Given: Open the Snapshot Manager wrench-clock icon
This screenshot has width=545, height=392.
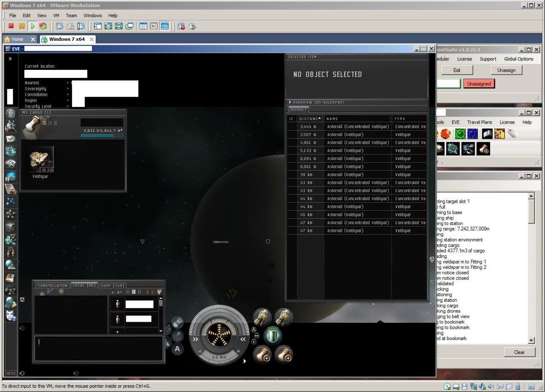Looking at the screenshot, I should pyautogui.click(x=81, y=26).
